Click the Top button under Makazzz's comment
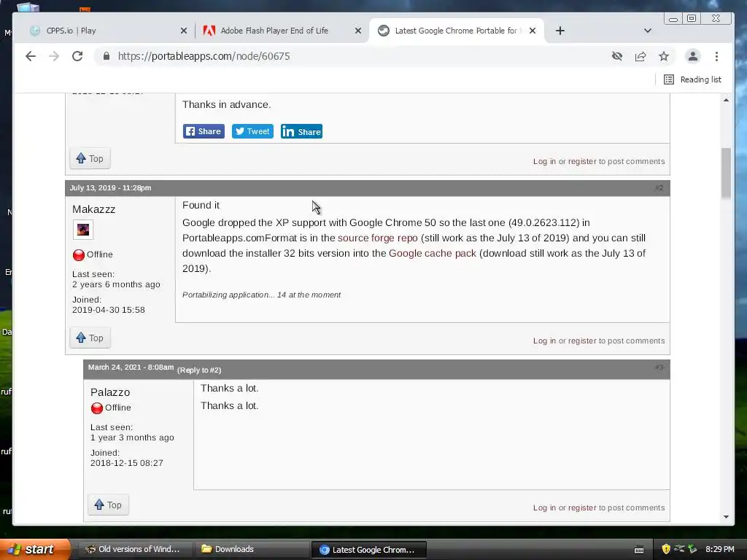 pos(90,338)
